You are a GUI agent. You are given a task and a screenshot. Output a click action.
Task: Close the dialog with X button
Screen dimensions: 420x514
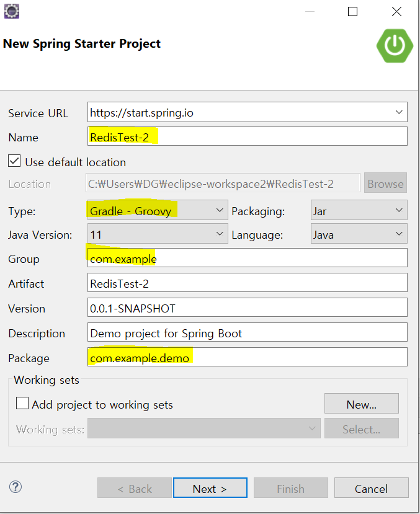[x=396, y=12]
